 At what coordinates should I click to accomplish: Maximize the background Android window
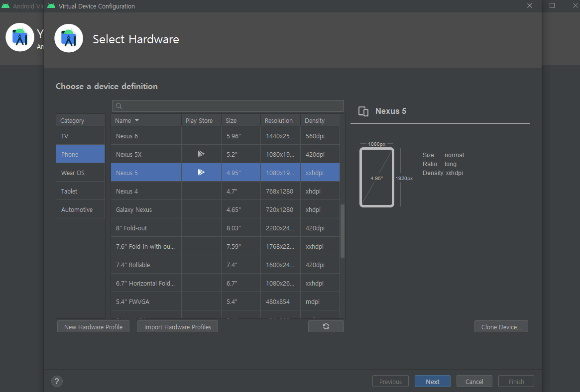click(x=552, y=5)
